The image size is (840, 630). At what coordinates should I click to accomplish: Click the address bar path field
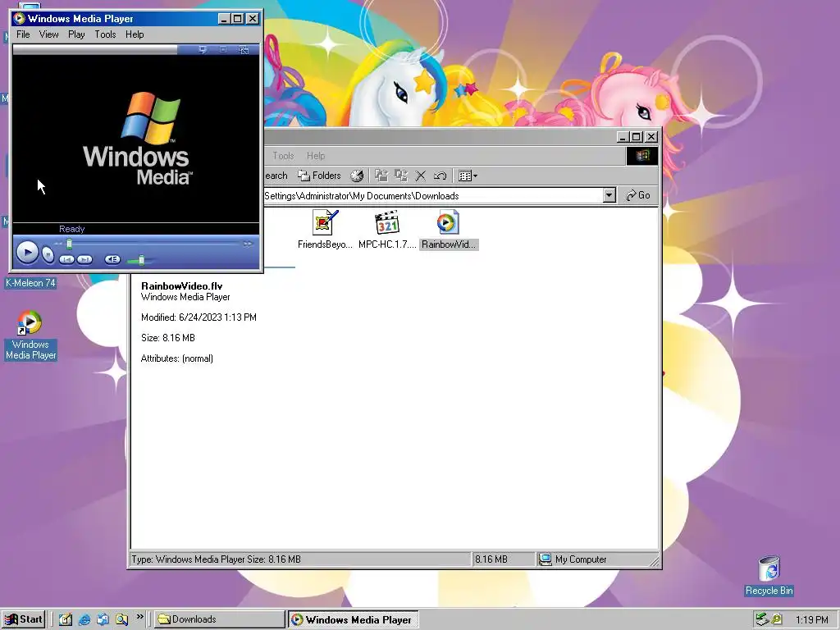(x=433, y=195)
